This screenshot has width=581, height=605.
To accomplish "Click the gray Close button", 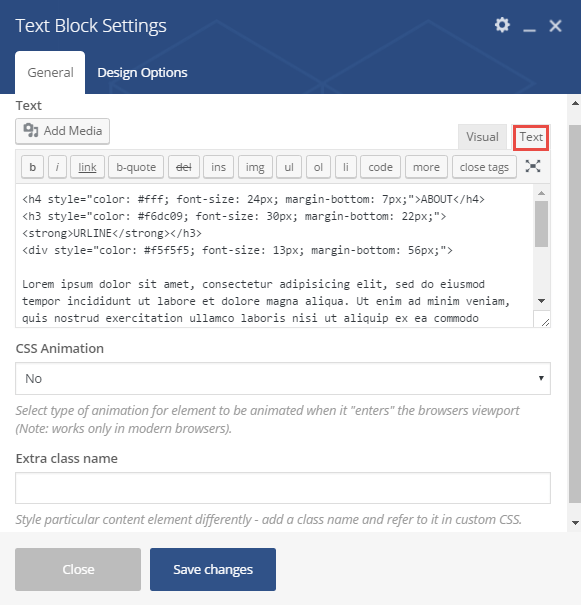I will point(78,570).
